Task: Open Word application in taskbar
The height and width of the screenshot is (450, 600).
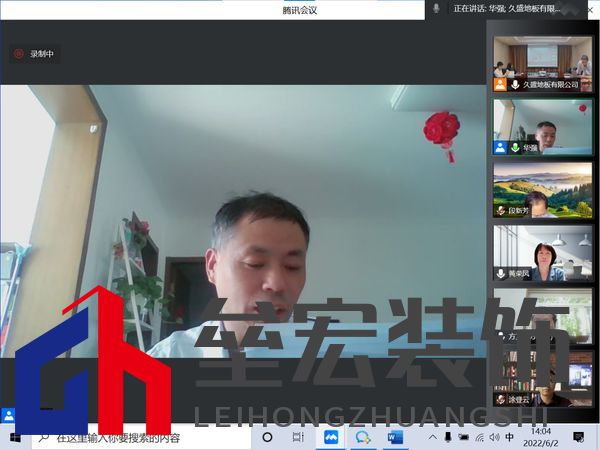Action: coord(393,438)
